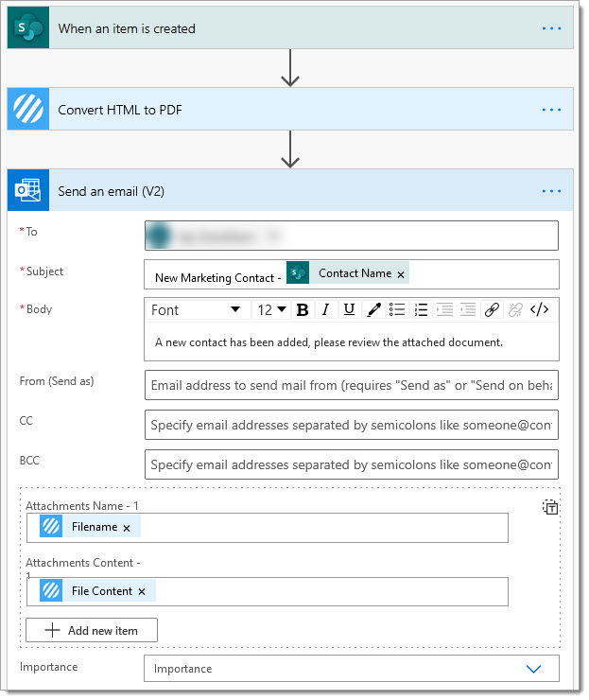The height and width of the screenshot is (700, 589).
Task: Click the To recipients field
Action: pos(351,236)
